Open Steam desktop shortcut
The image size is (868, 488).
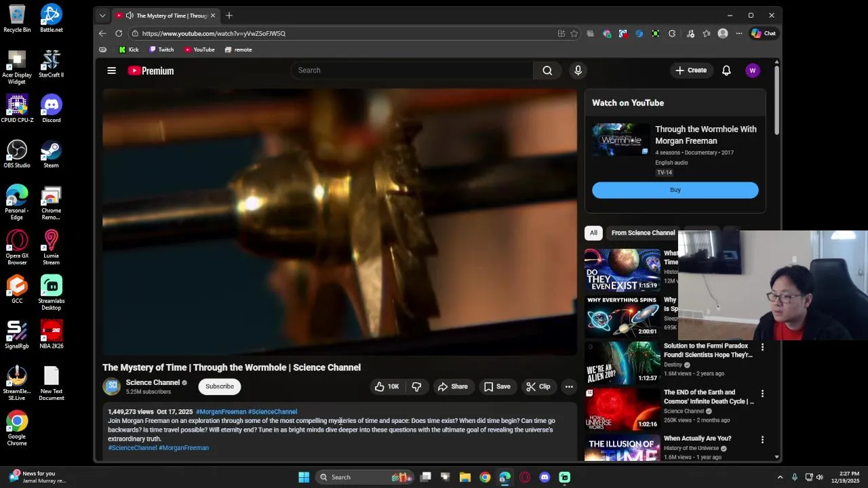point(51,154)
